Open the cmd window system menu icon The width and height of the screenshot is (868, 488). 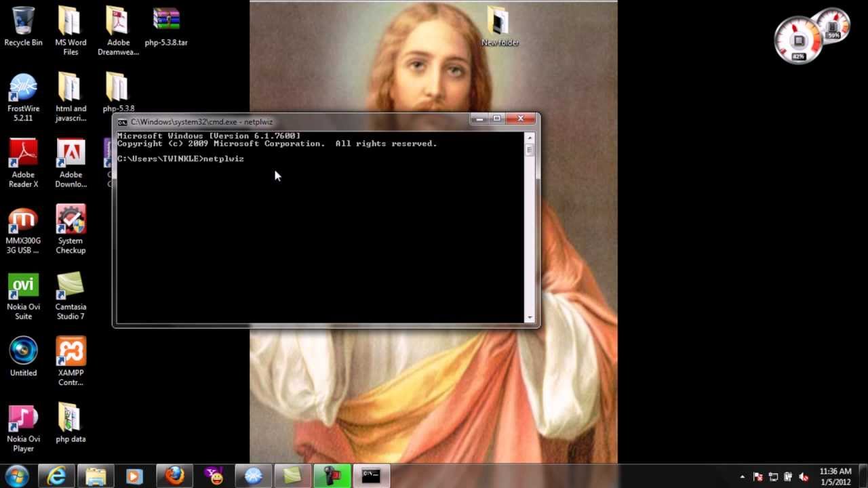122,122
